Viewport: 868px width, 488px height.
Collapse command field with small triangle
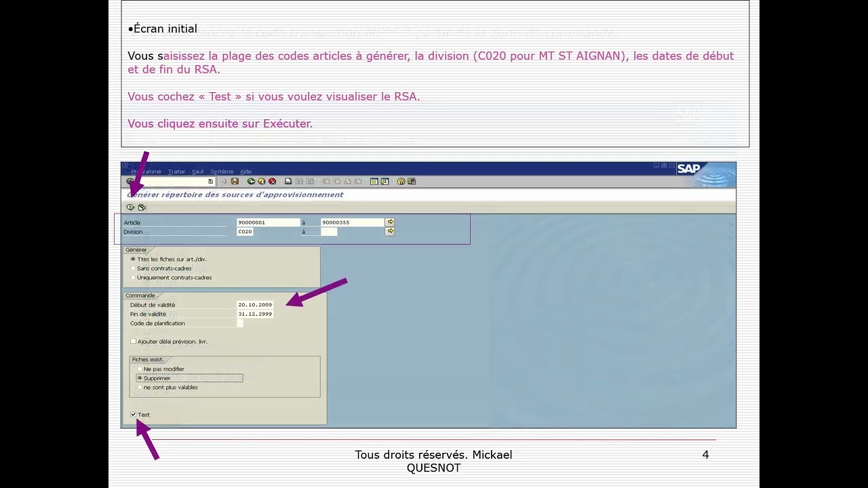[224, 181]
